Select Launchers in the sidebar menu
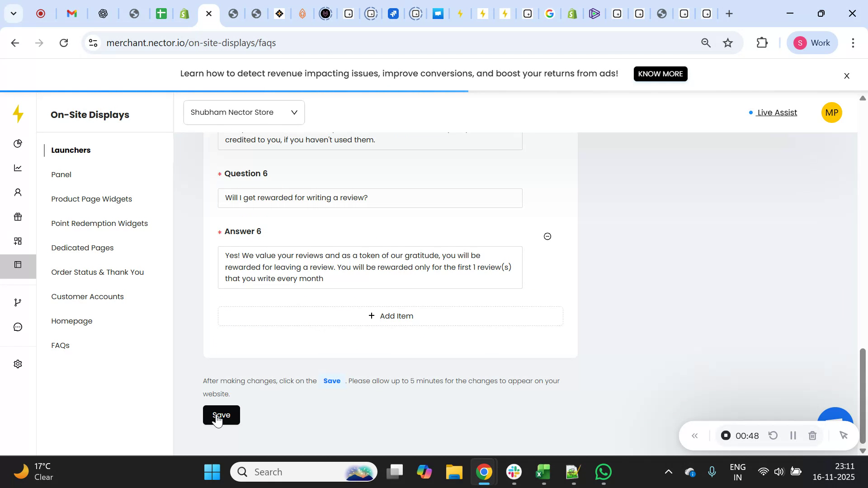Screen dimensions: 868x488 (x=71, y=150)
